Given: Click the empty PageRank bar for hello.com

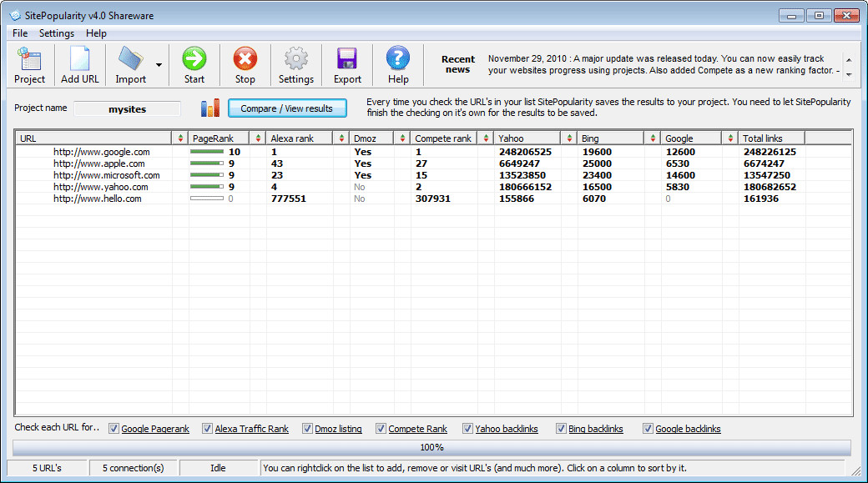Looking at the screenshot, I should pyautogui.click(x=207, y=198).
